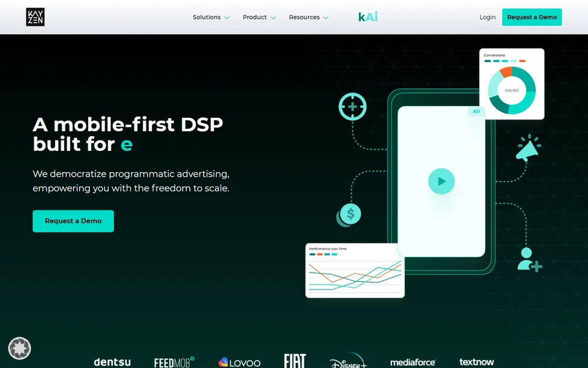Click the megaphone icon
The width and height of the screenshot is (588, 368).
click(529, 148)
